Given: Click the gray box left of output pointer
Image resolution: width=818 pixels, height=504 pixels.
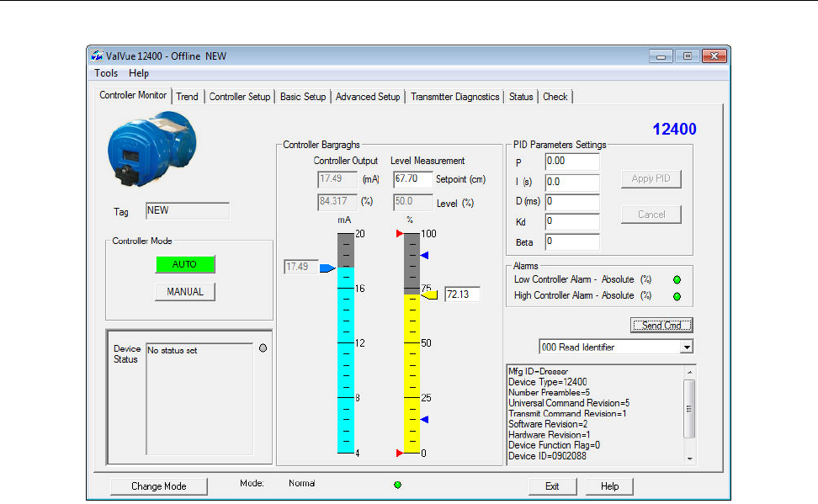Looking at the screenshot, I should point(301,267).
